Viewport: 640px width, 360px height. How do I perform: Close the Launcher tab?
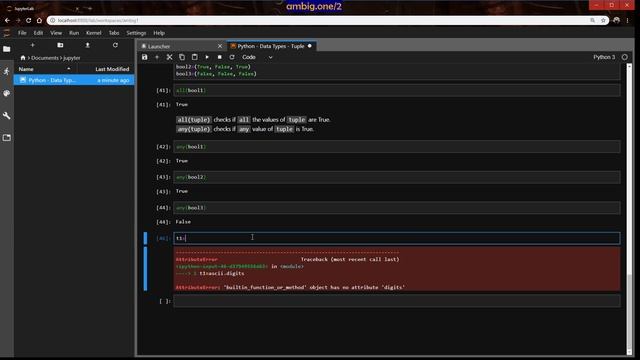[x=220, y=46]
